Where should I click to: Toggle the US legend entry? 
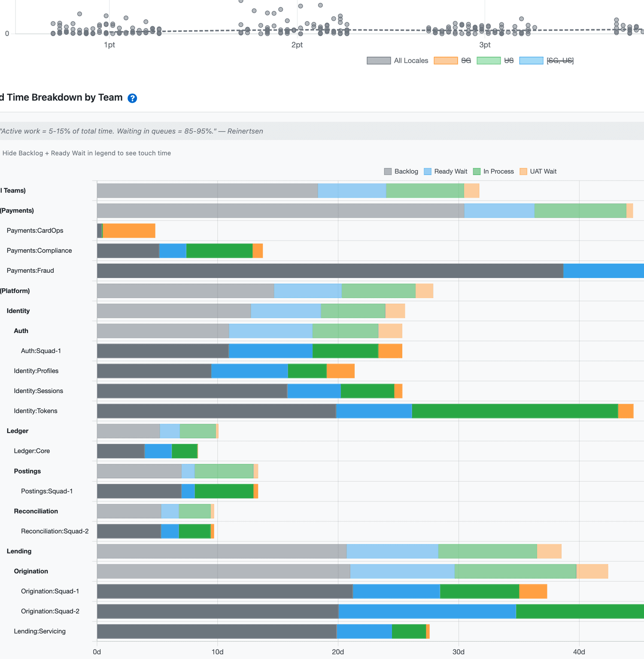click(x=495, y=61)
